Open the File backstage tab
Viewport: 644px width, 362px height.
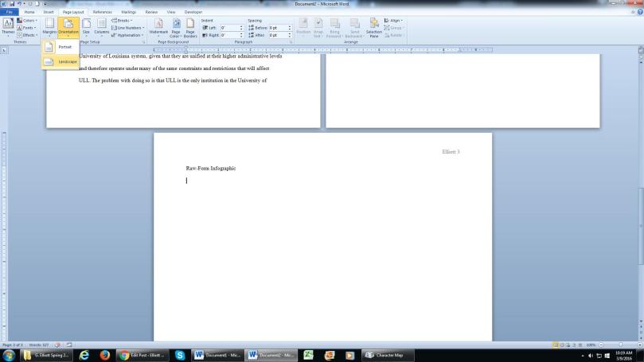click(10, 12)
